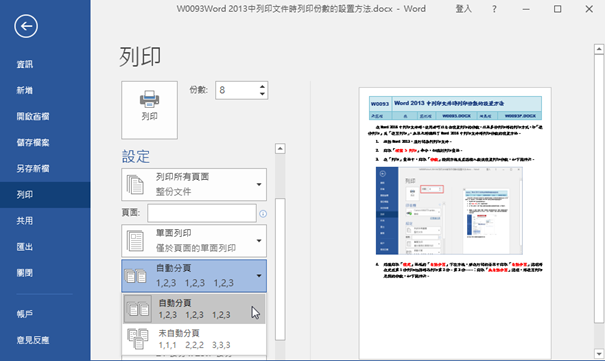This screenshot has height=361, width=605.
Task: Click the Help question mark icon
Action: pyautogui.click(x=494, y=9)
